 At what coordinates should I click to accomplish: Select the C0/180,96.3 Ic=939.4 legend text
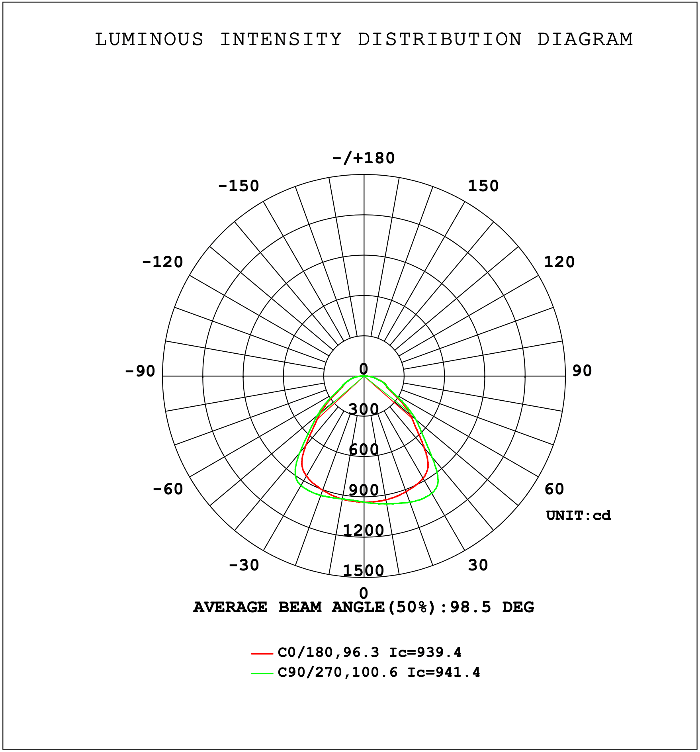(370, 653)
